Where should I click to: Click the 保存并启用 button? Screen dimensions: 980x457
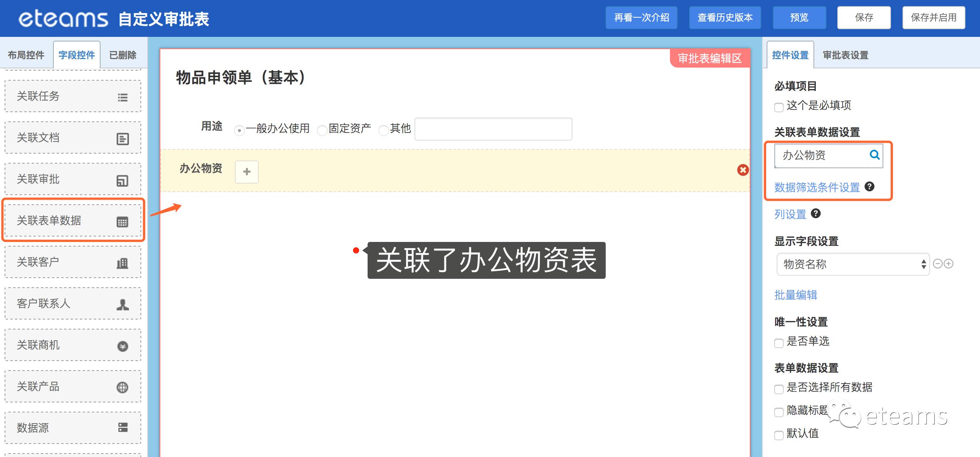tap(933, 18)
